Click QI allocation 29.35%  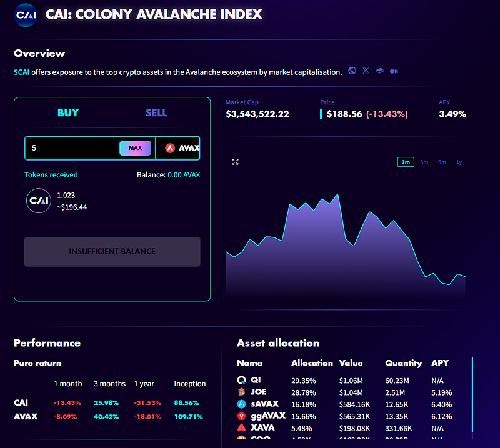point(304,381)
